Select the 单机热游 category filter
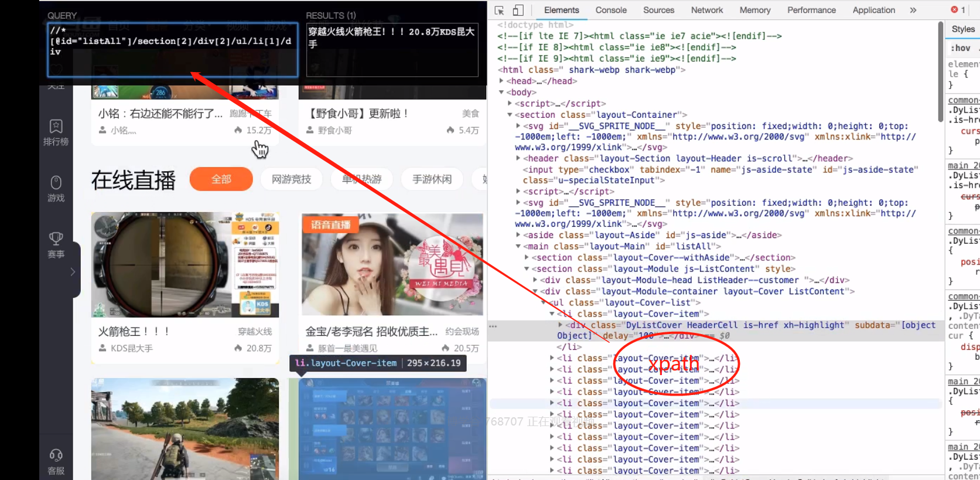980x480 pixels. tap(362, 179)
